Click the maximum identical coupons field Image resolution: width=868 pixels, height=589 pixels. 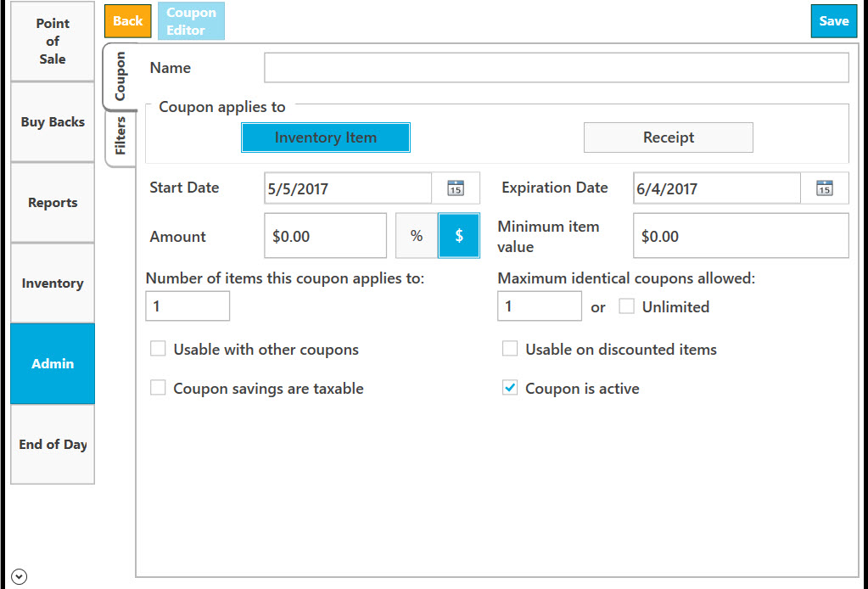click(x=540, y=306)
